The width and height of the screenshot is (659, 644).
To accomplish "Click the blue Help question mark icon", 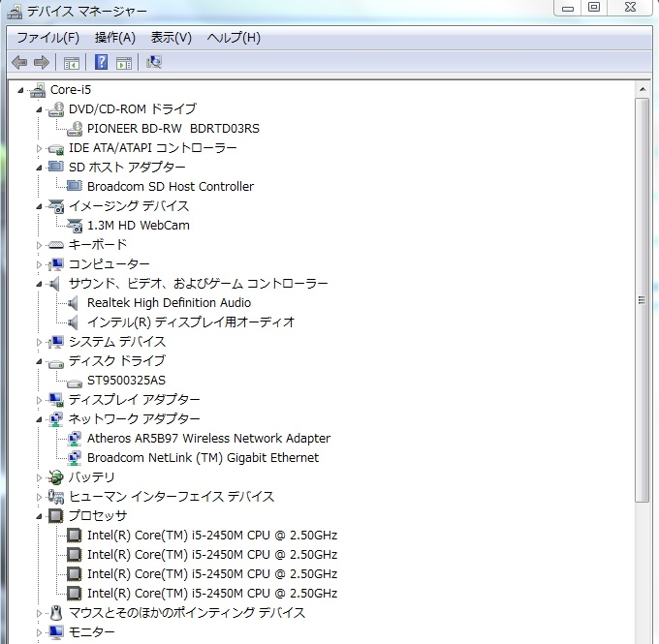I will pyautogui.click(x=101, y=63).
